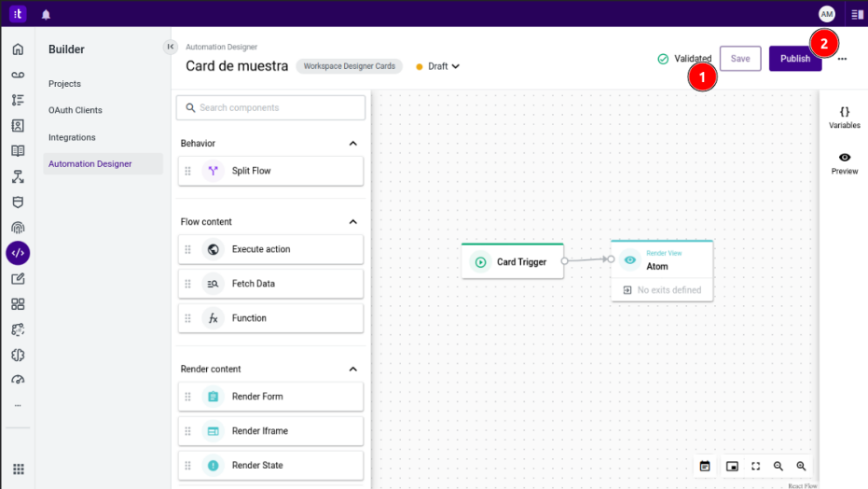This screenshot has width=868, height=489.
Task: Open the Preview eye panel
Action: click(x=844, y=163)
